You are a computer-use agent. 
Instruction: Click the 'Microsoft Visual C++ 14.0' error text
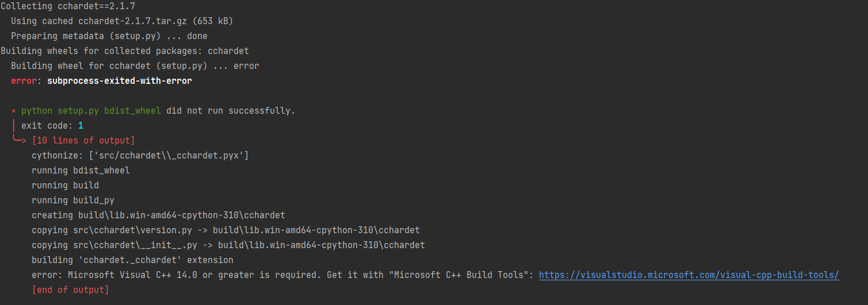(x=132, y=275)
